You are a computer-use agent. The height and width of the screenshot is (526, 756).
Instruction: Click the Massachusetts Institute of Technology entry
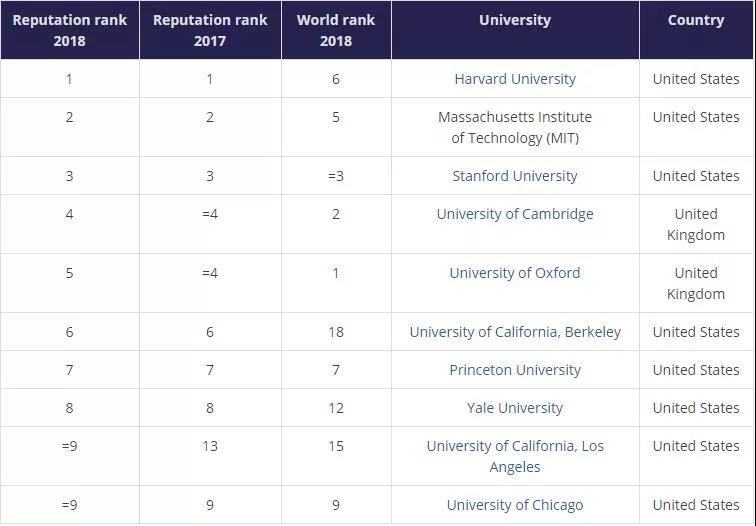click(x=515, y=127)
